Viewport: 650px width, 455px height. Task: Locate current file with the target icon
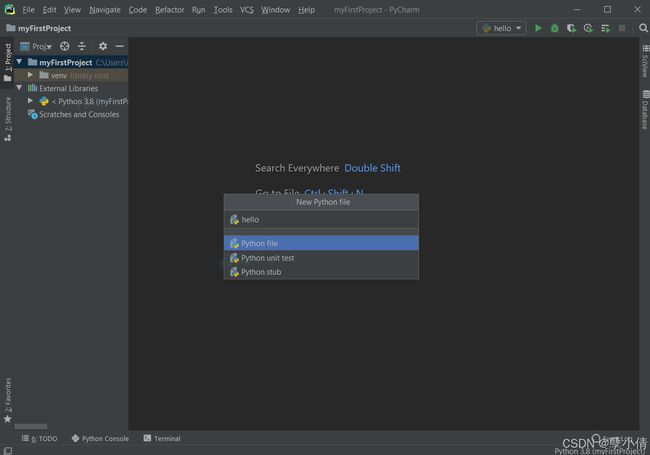(x=65, y=46)
